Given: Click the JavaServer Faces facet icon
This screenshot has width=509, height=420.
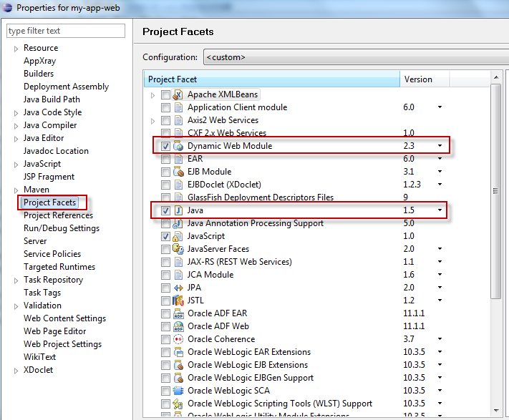Looking at the screenshot, I should (178, 249).
